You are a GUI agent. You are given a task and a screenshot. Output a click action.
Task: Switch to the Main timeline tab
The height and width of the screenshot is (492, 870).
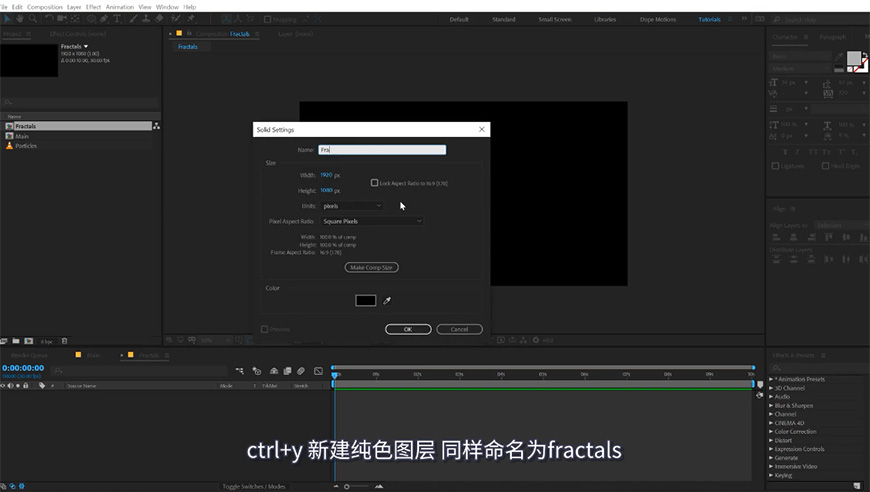point(93,355)
